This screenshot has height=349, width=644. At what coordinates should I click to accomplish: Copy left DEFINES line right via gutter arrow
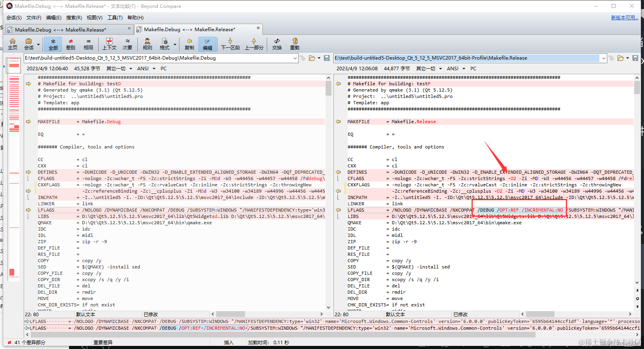tap(28, 172)
